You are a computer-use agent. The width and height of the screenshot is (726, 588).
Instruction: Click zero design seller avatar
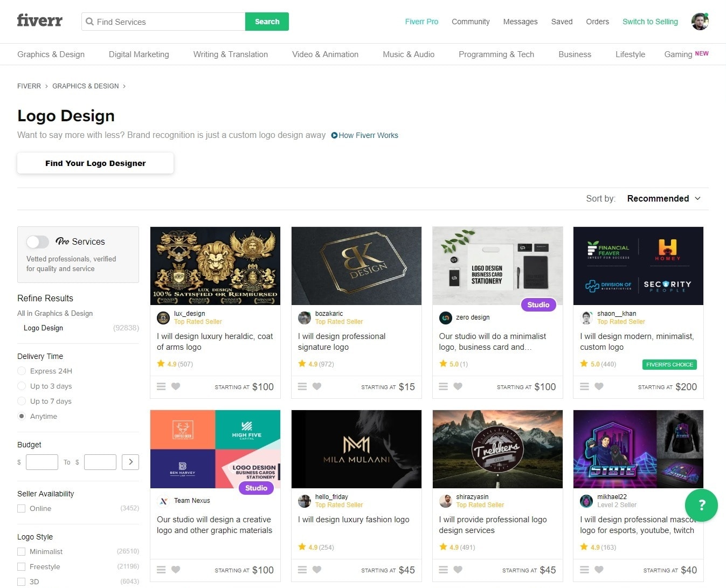point(446,318)
